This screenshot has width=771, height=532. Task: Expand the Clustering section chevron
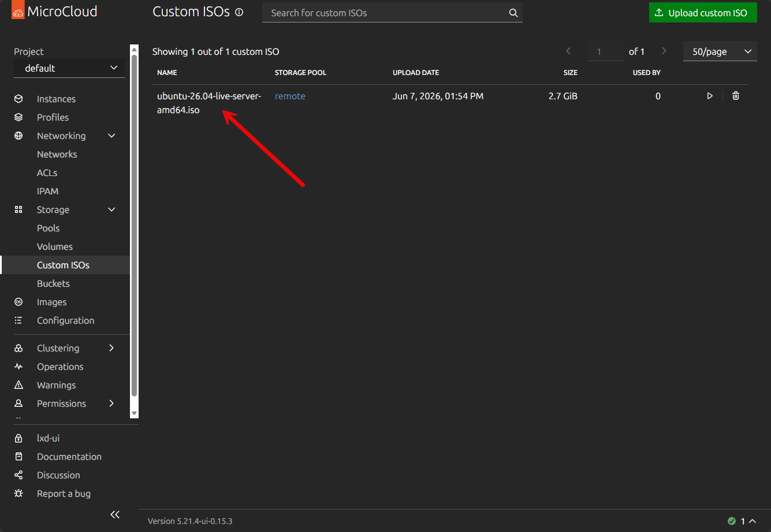(112, 348)
